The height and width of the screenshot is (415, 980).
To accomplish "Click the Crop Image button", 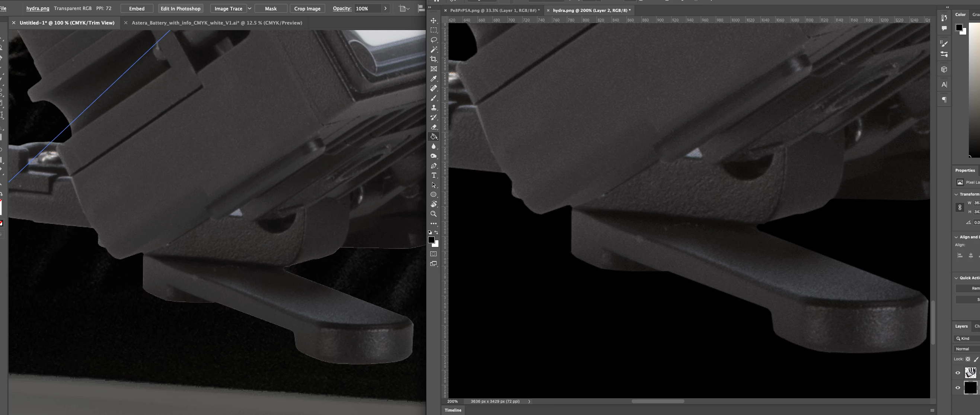I will [307, 8].
